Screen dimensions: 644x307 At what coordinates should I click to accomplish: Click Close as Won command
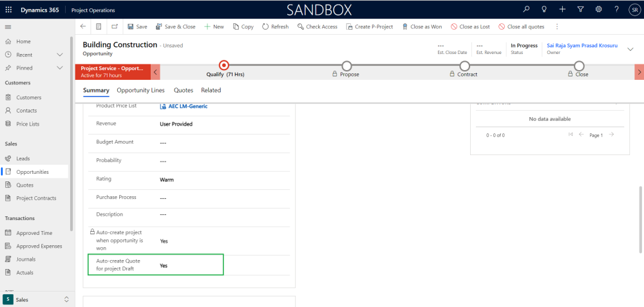point(422,26)
